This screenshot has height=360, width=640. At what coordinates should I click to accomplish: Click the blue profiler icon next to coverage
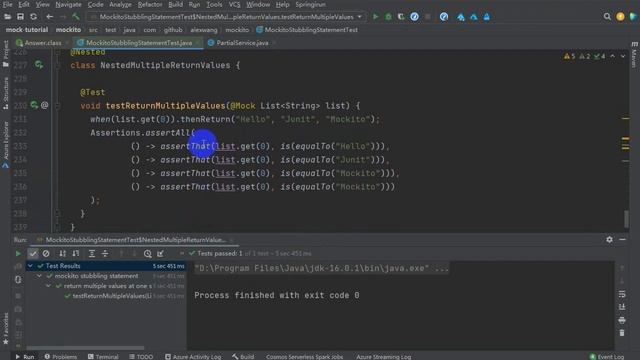pyautogui.click(x=414, y=17)
